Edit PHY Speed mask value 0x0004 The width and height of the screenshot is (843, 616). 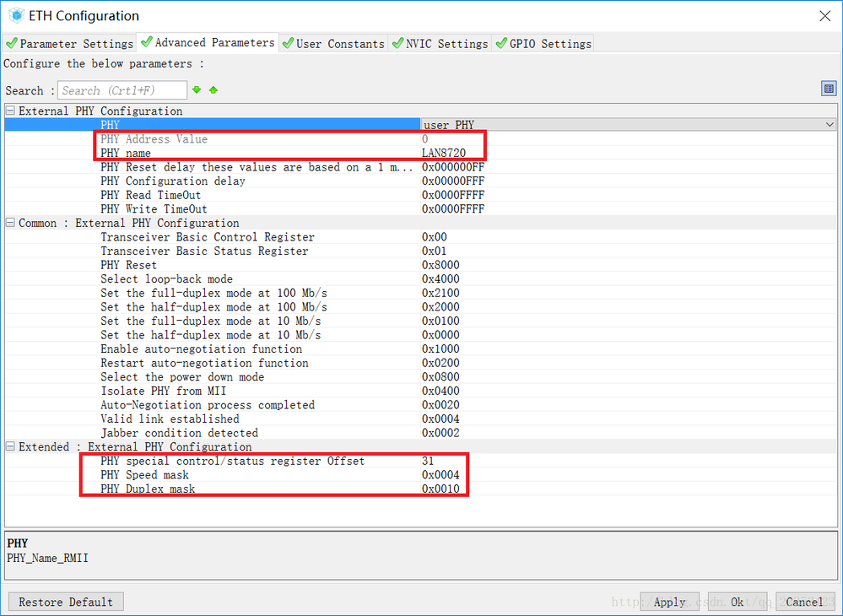pyautogui.click(x=440, y=474)
